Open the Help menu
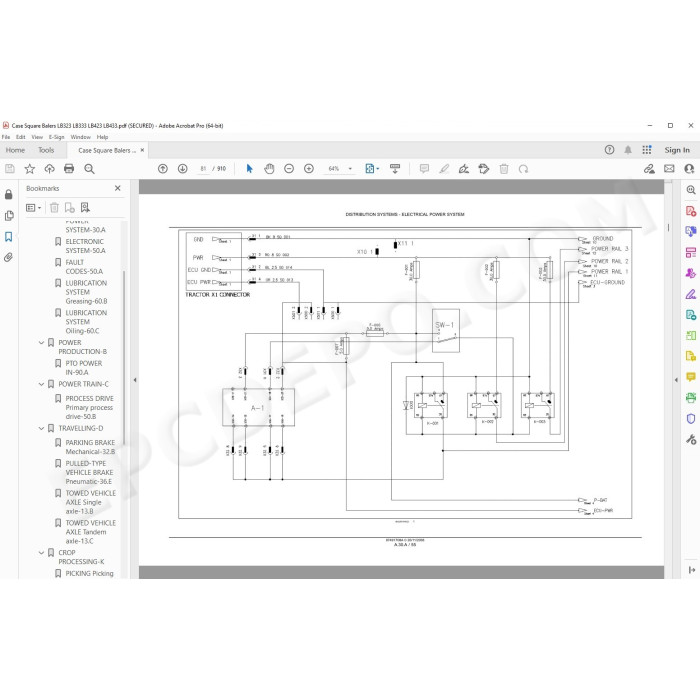The image size is (700, 700). [102, 137]
